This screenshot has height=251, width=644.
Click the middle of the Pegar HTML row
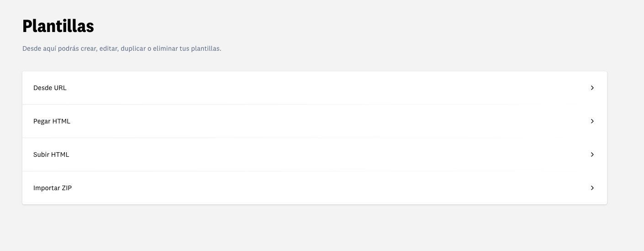click(314, 121)
